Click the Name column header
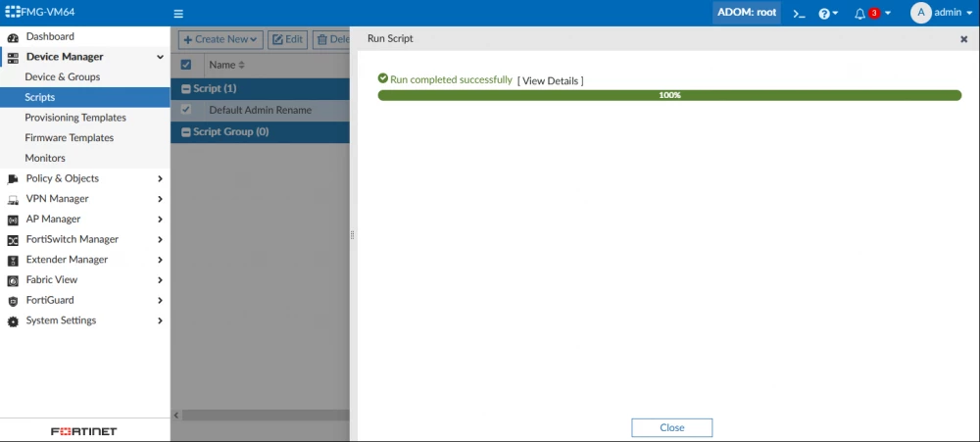 [x=221, y=65]
